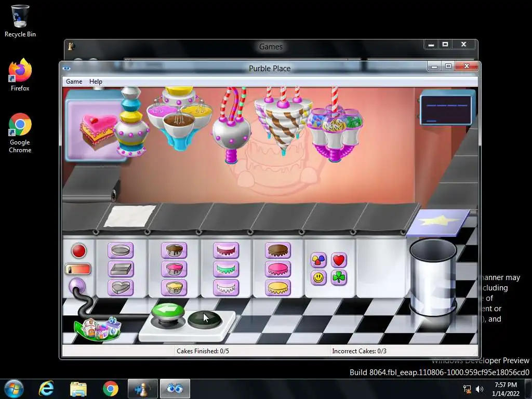Add the green clover decoration
Screen dimensions: 532x399
339,278
